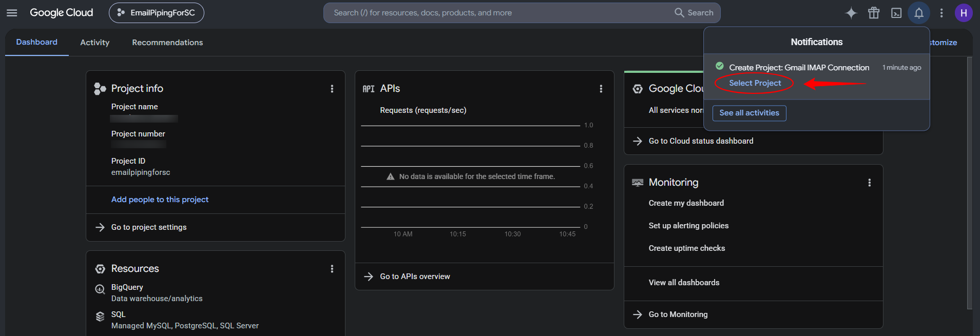The image size is (980, 336).
Task: Click the Create Project notification text
Action: coord(799,68)
